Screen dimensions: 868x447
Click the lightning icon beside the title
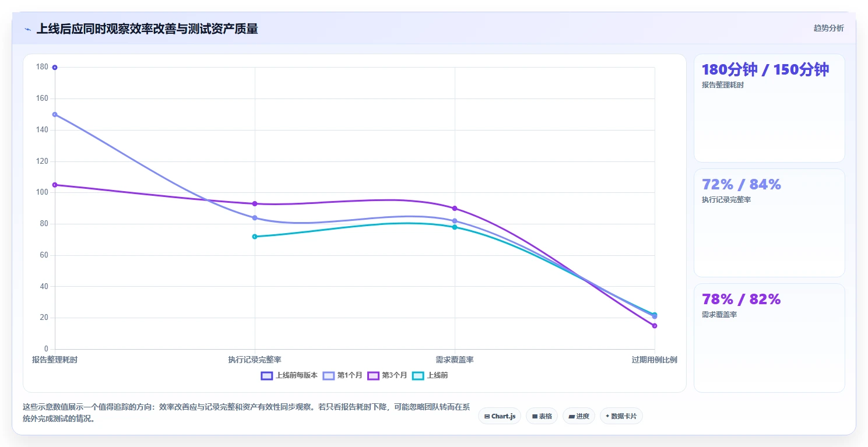[27, 29]
